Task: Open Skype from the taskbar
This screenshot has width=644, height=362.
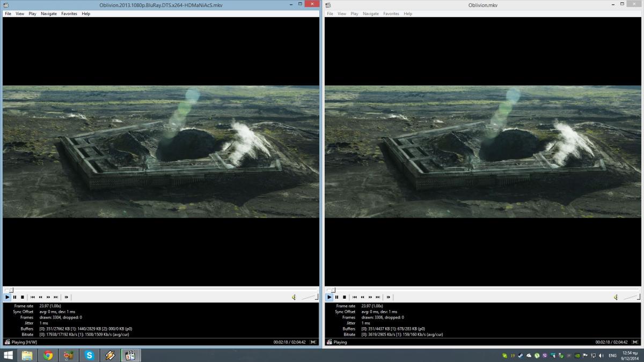Action: [89, 355]
